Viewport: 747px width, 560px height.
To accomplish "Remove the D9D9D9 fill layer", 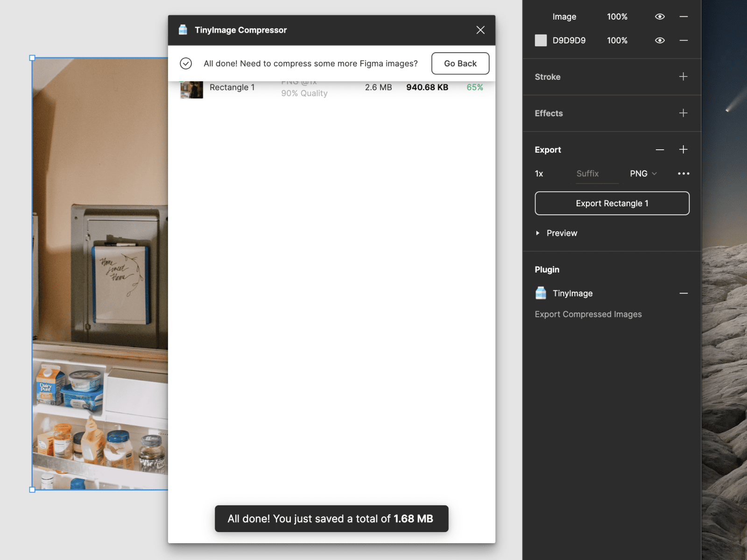I will coord(684,41).
